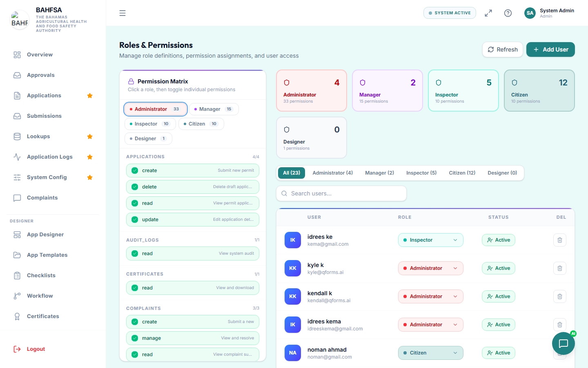Toggle complaints read permission
This screenshot has width=588, height=368.
pyautogui.click(x=193, y=355)
